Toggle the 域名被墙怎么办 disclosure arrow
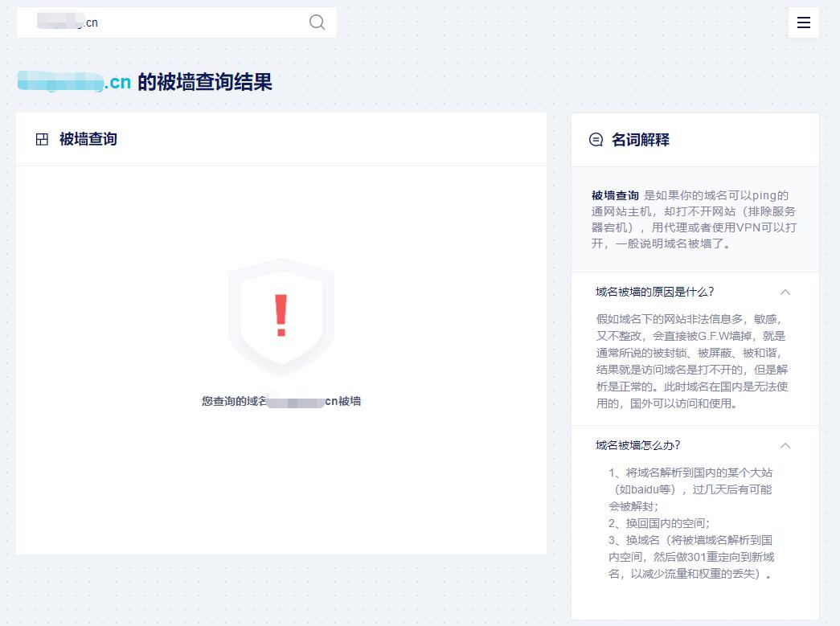This screenshot has width=840, height=626. 785,446
